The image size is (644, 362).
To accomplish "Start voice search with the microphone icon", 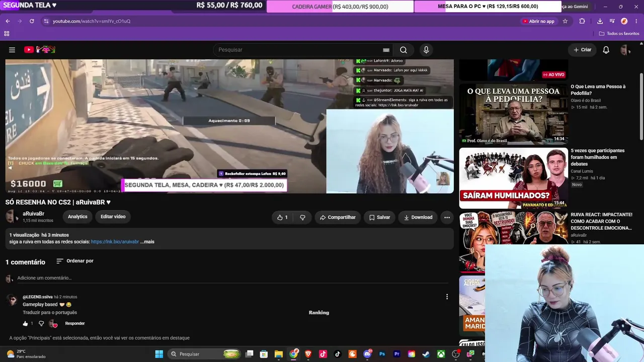I will click(426, 50).
